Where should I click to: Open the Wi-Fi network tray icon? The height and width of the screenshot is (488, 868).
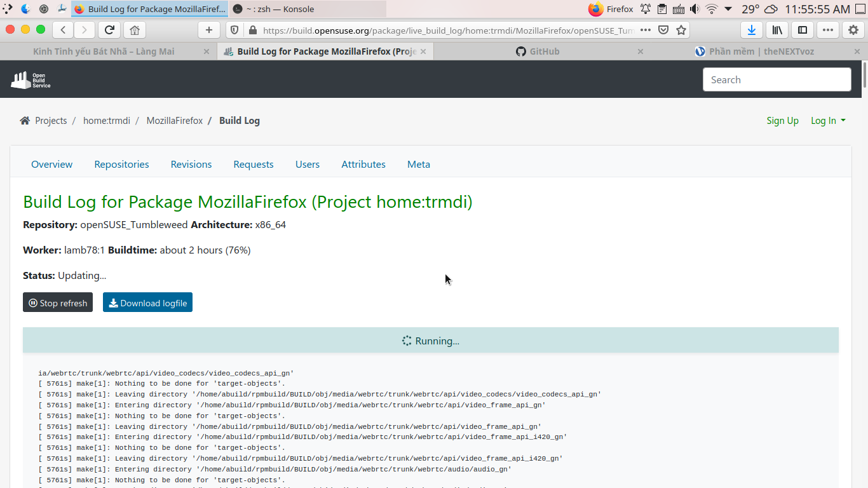pyautogui.click(x=712, y=9)
